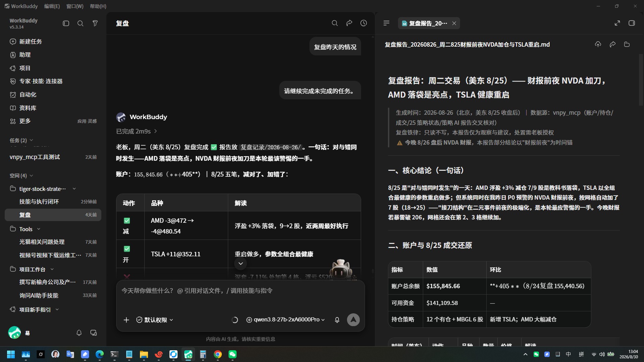Image resolution: width=644 pixels, height=362 pixels.
Task: Open conversation 撰写新榆舟公司及产
Action: 53,282
